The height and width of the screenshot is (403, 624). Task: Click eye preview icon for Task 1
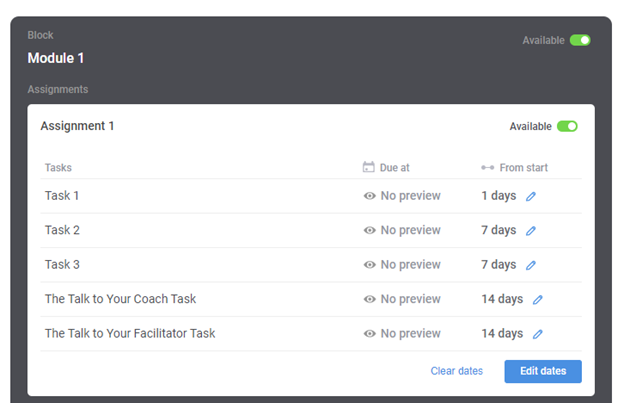pos(370,196)
